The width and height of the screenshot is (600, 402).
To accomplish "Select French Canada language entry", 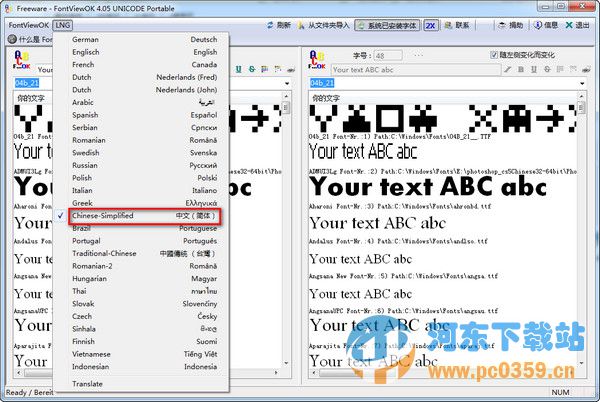I will pos(145,65).
